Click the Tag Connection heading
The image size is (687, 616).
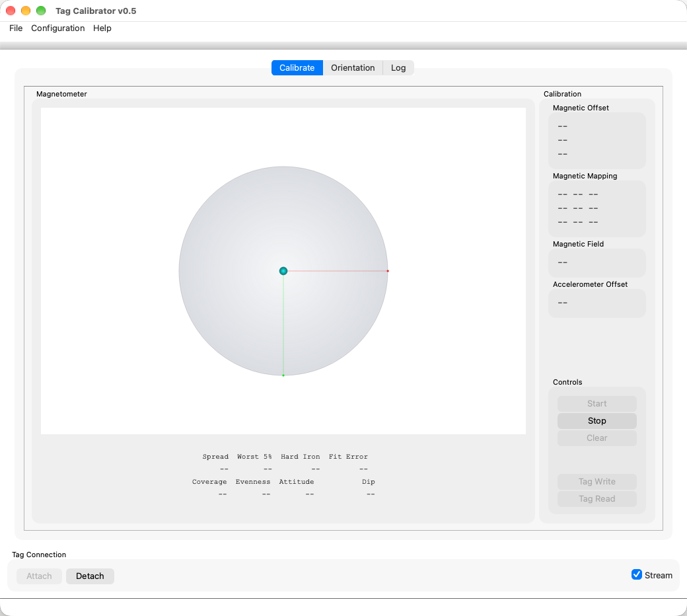click(39, 555)
